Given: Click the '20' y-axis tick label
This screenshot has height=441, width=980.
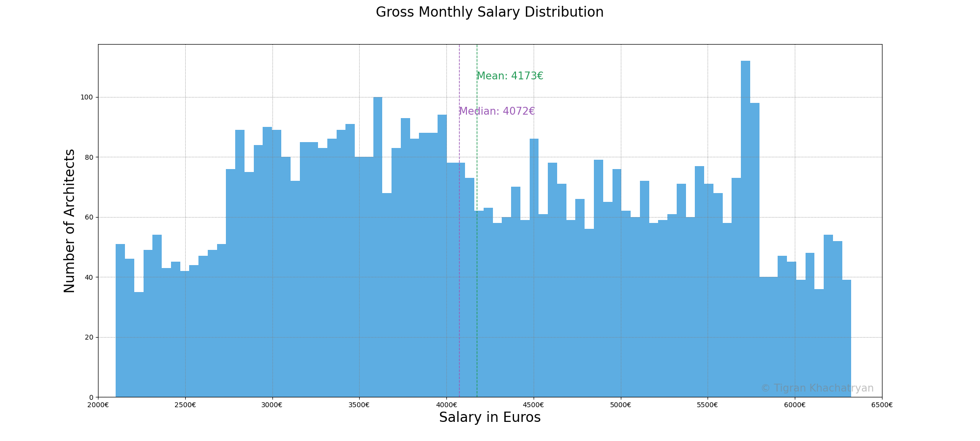Looking at the screenshot, I should tap(89, 337).
